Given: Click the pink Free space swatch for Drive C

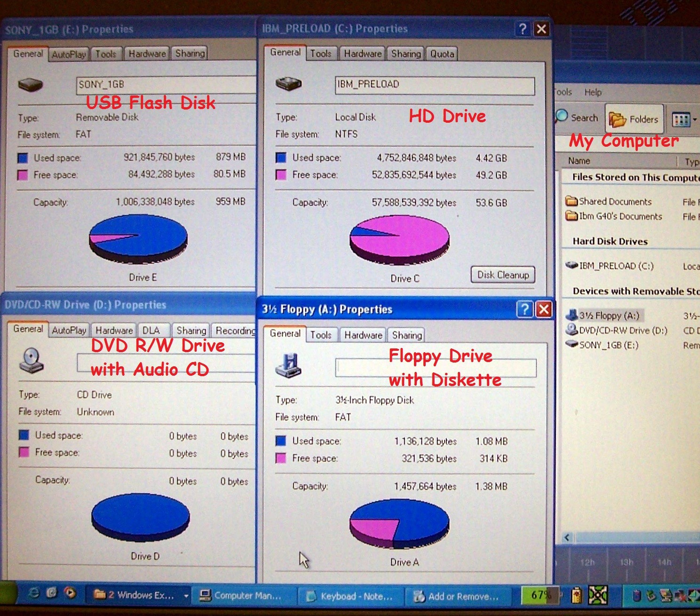Looking at the screenshot, I should pyautogui.click(x=281, y=174).
